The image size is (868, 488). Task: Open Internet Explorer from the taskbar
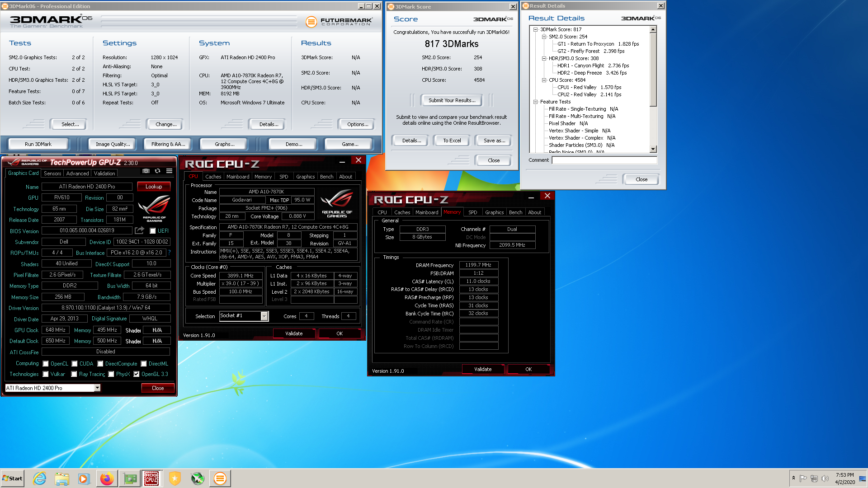[40, 479]
